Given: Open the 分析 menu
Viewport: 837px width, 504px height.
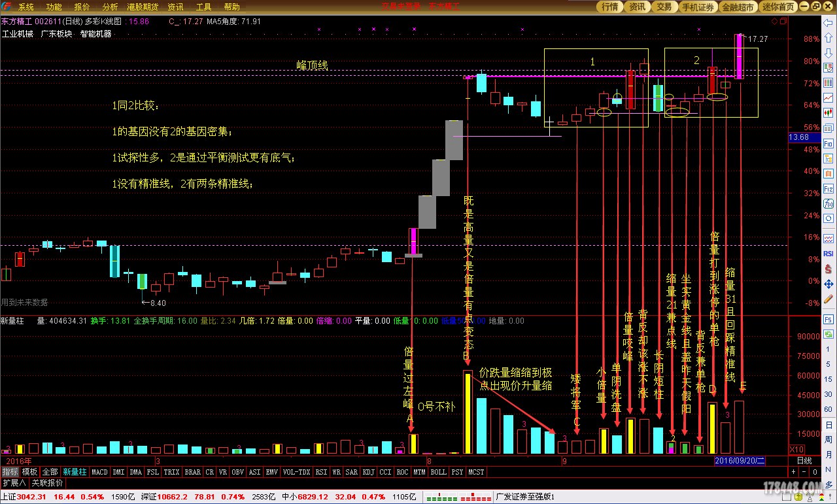Looking at the screenshot, I should click(x=110, y=7).
